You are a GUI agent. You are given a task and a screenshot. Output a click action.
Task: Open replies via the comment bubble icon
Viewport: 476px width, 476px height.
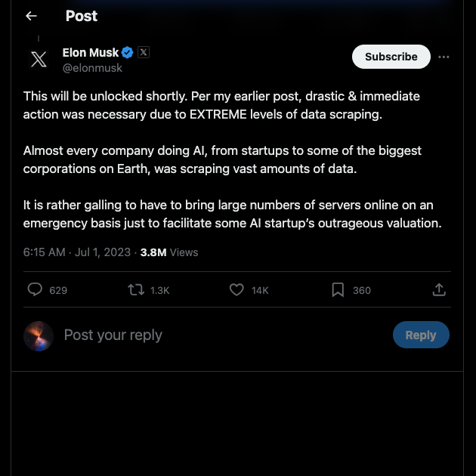click(35, 289)
